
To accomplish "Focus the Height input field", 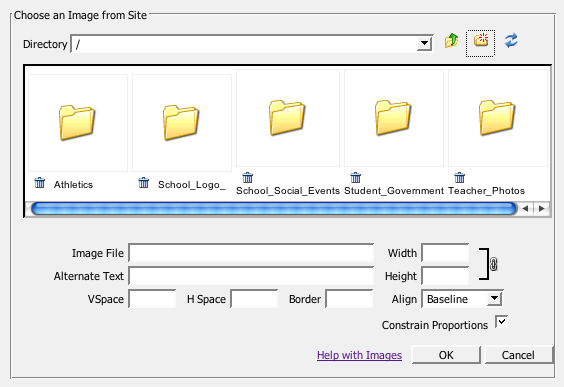I will [x=445, y=276].
